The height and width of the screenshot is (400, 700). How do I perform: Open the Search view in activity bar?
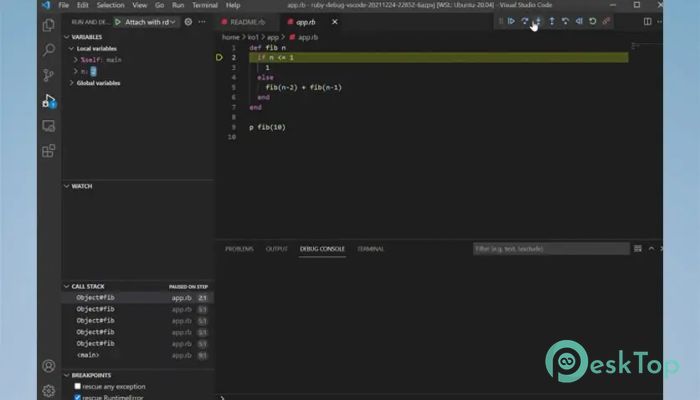click(x=49, y=50)
